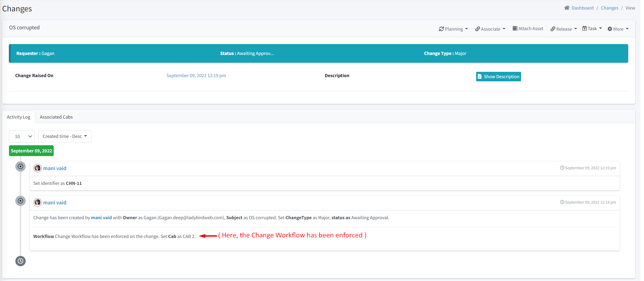Open the Task calendar icon
This screenshot has width=644, height=281.
(585, 28)
